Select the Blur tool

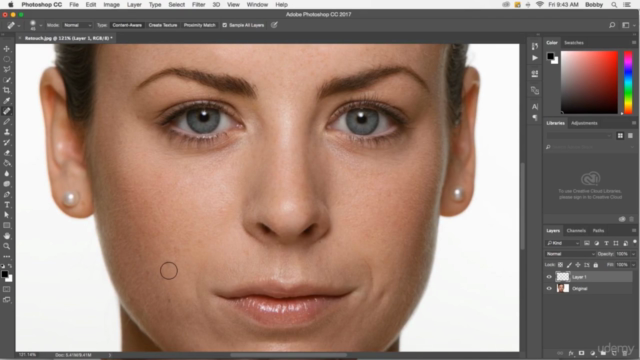click(7, 173)
